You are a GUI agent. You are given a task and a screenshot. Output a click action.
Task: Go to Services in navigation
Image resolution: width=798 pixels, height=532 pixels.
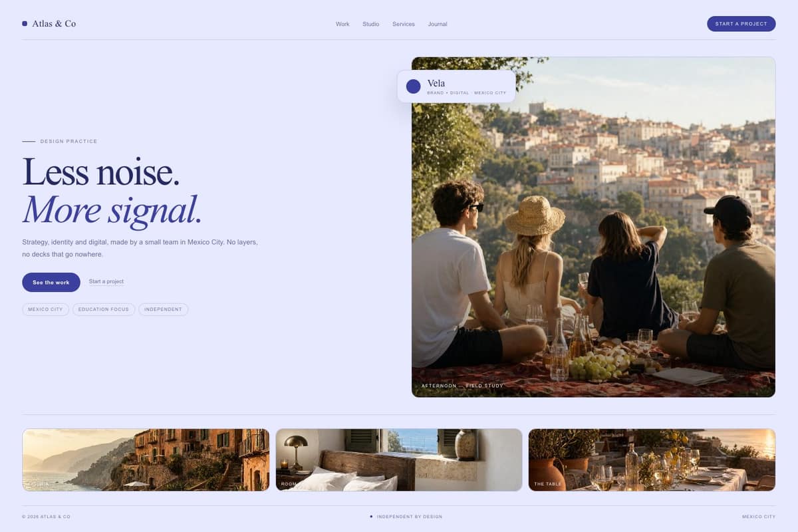tap(404, 24)
